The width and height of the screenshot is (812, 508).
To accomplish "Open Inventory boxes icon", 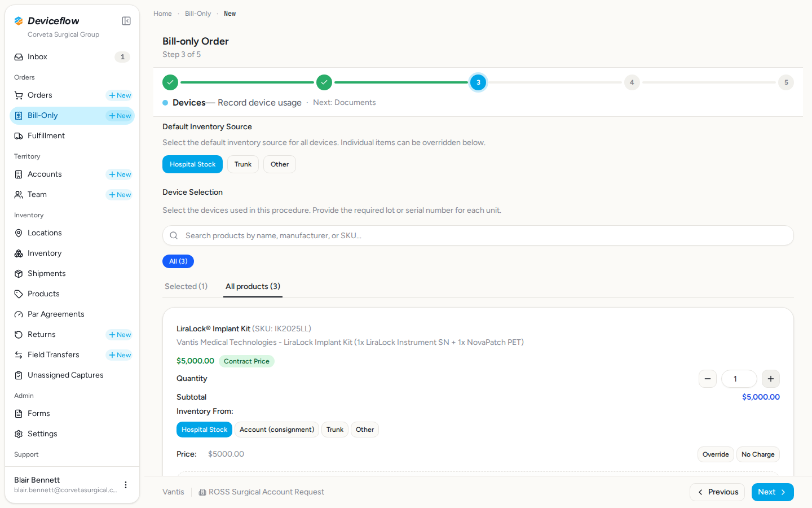I will point(19,253).
